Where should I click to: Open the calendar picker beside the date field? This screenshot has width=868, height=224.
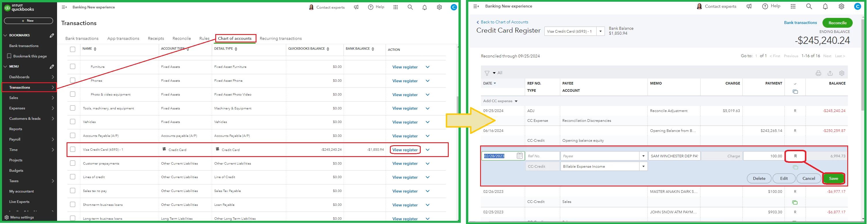[520, 156]
